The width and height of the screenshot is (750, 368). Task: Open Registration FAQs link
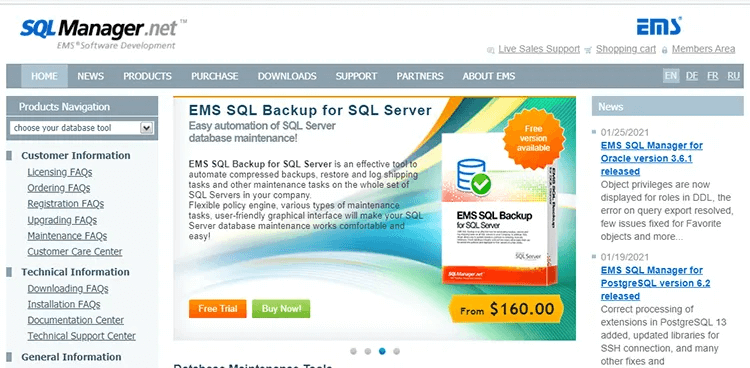(66, 204)
